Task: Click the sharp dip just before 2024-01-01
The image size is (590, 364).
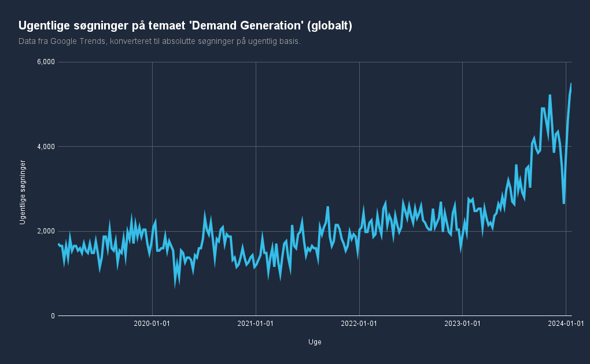Action: 563,203
